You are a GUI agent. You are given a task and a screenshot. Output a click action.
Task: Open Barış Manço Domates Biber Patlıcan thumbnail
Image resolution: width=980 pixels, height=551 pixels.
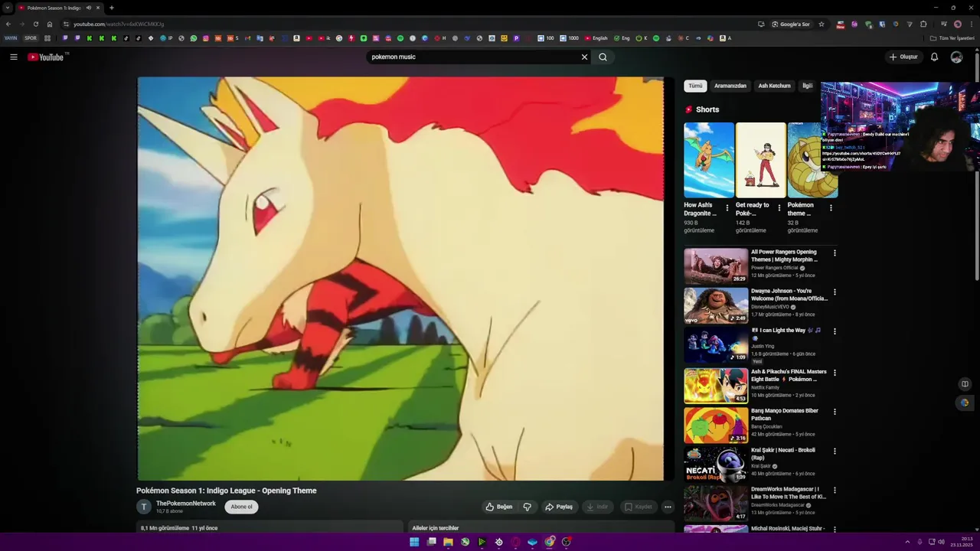pyautogui.click(x=716, y=425)
